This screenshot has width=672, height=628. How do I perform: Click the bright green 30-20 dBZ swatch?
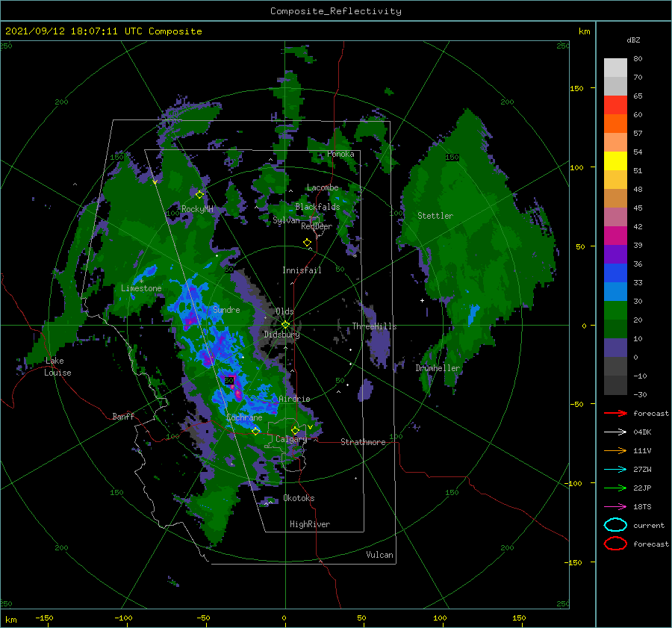615,311
